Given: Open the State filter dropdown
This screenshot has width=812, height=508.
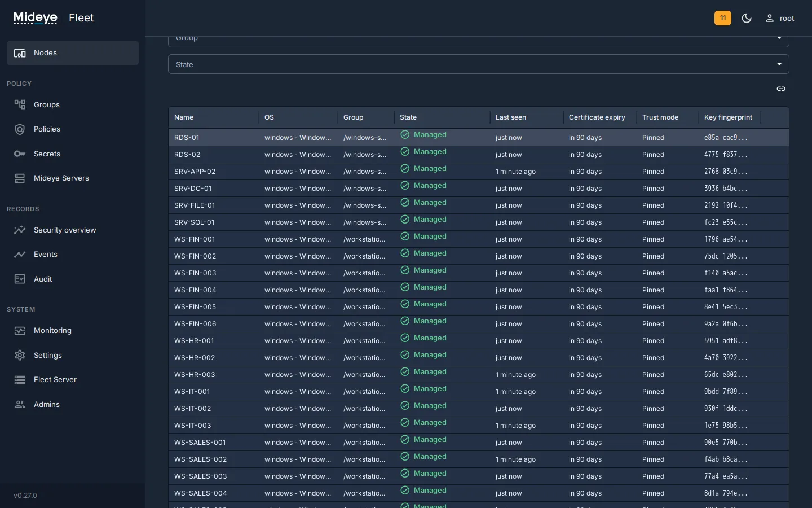Looking at the screenshot, I should (x=478, y=64).
